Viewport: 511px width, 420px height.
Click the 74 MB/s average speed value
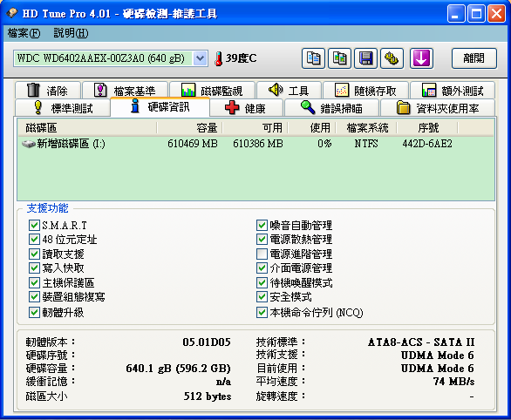[453, 382]
